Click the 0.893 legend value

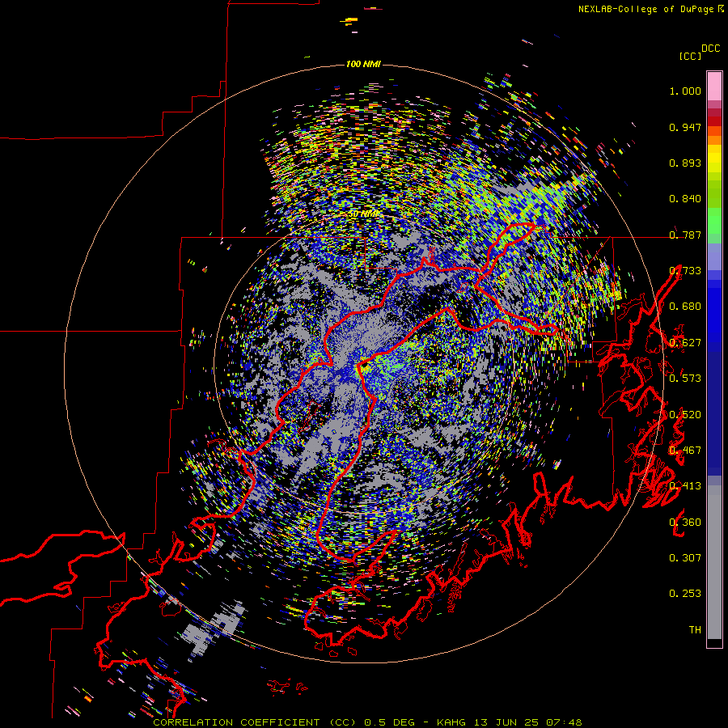[685, 163]
